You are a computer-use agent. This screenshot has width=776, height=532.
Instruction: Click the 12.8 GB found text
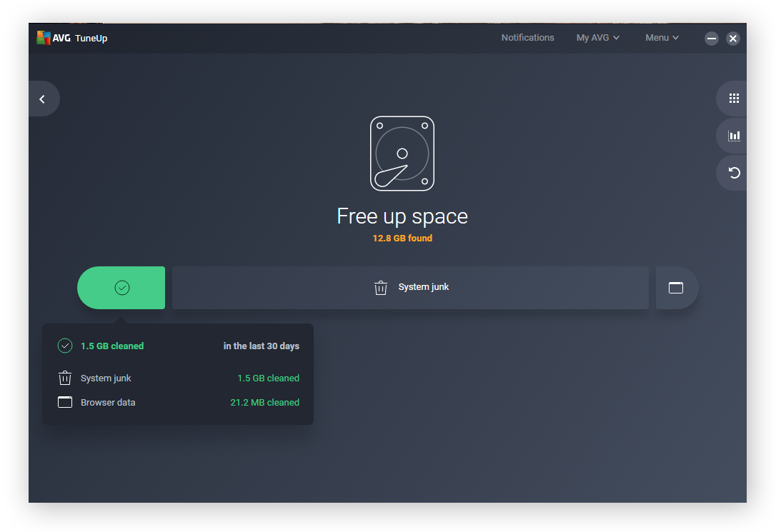(402, 239)
